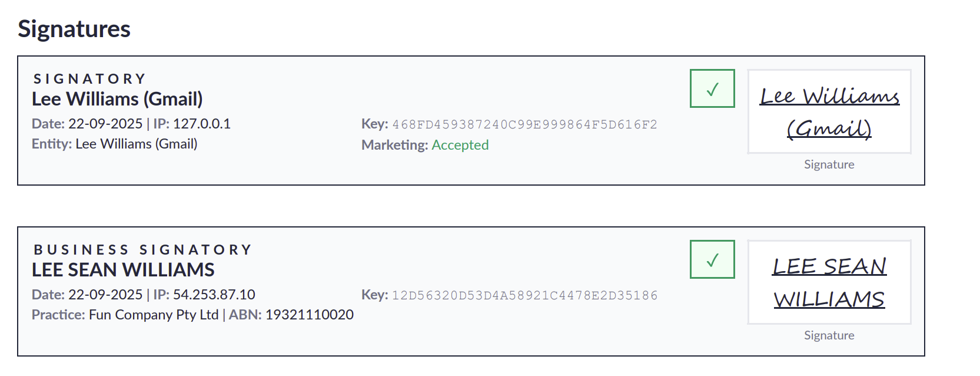This screenshot has height=376, width=980.
Task: Click the green checkmark beside Lee Williams (Gmail)
Action: click(712, 89)
